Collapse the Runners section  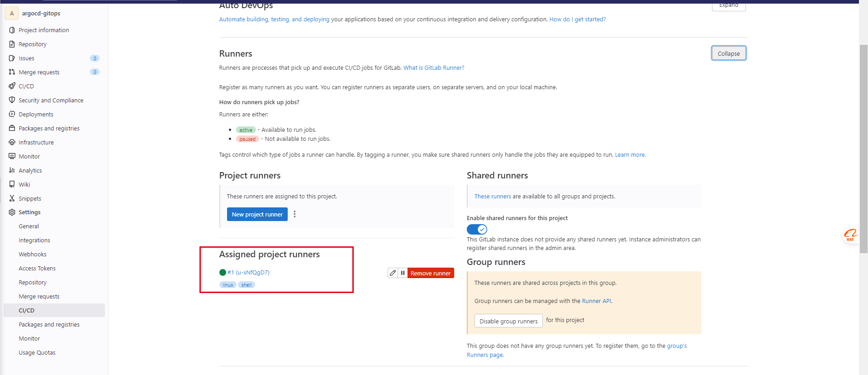pos(728,53)
